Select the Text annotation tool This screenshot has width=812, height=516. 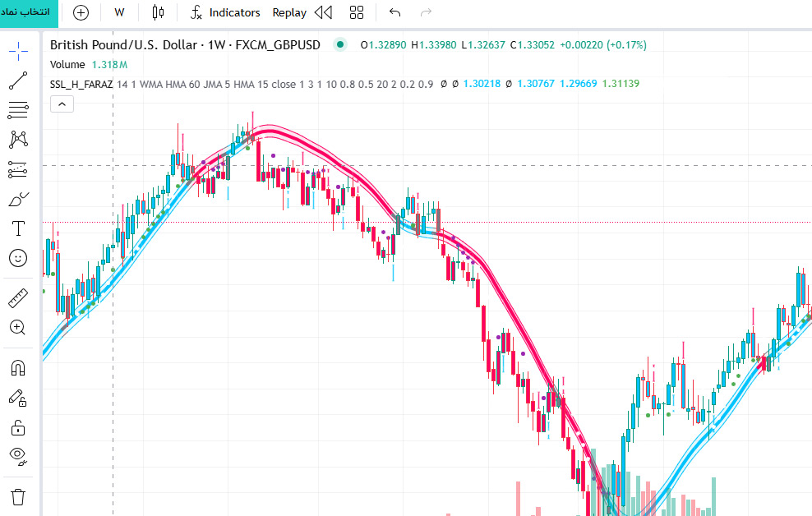click(x=18, y=228)
